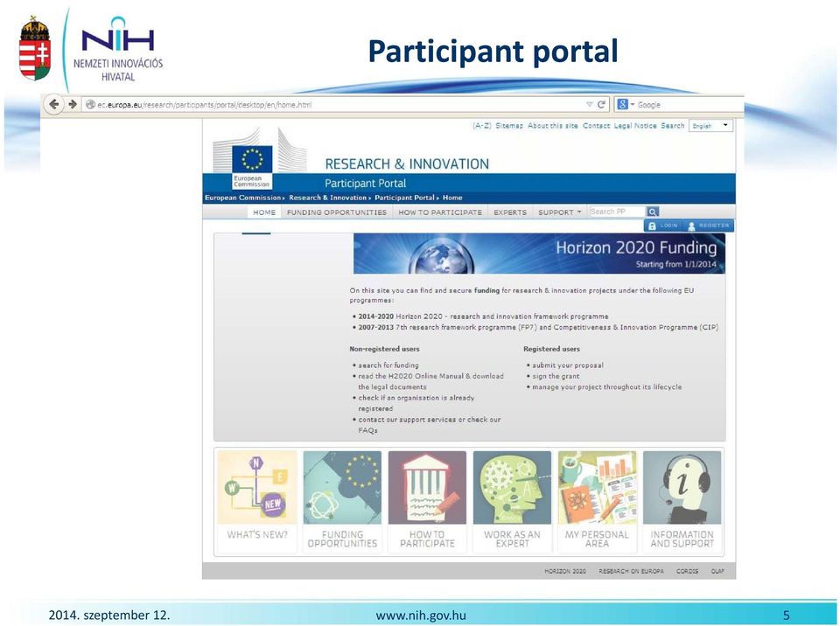Click the Login button
The width and height of the screenshot is (840, 626).
point(663,226)
